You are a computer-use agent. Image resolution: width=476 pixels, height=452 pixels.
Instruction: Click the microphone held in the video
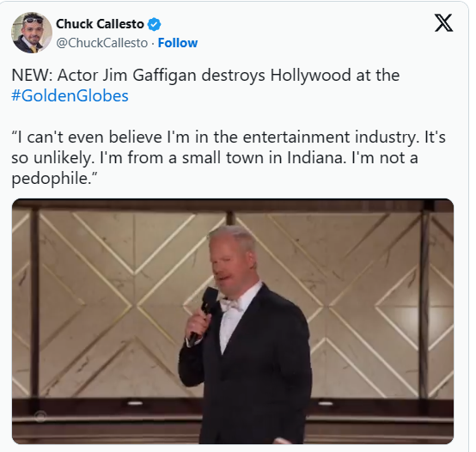[x=204, y=313]
